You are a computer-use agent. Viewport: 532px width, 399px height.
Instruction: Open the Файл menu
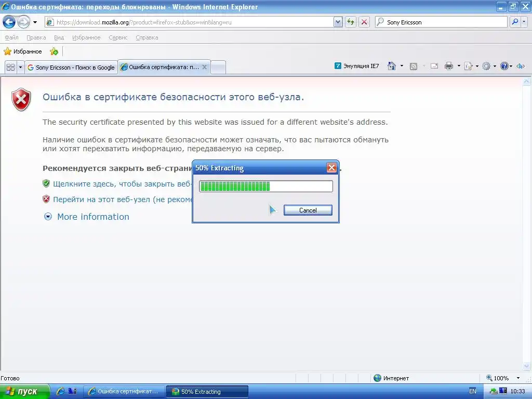tap(11, 37)
